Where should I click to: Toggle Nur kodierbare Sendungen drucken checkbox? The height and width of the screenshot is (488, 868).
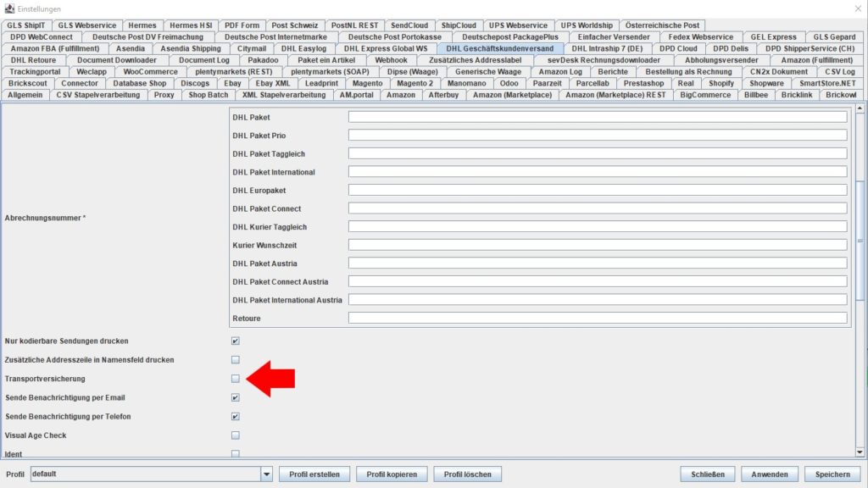point(236,341)
